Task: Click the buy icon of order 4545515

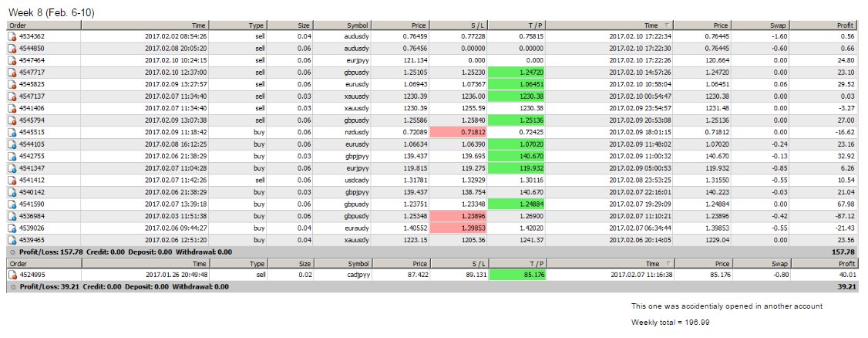Action: click(12, 133)
